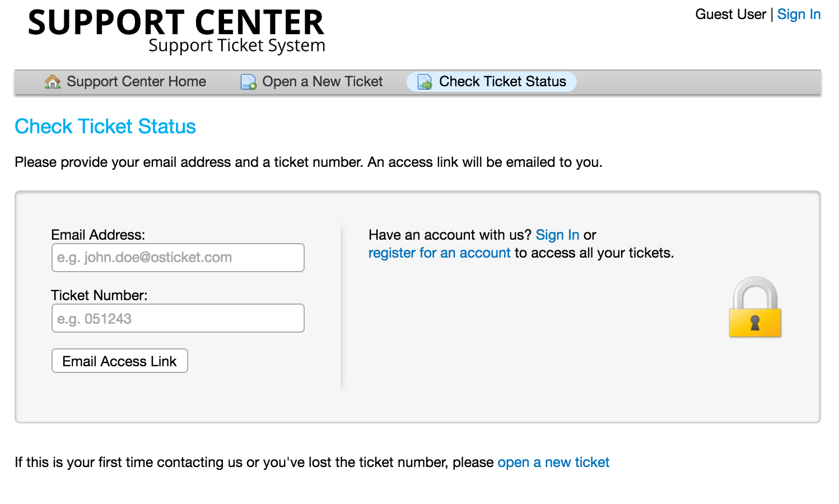The width and height of the screenshot is (839, 504).
Task: Open the Sign In link at top right
Action: point(799,14)
